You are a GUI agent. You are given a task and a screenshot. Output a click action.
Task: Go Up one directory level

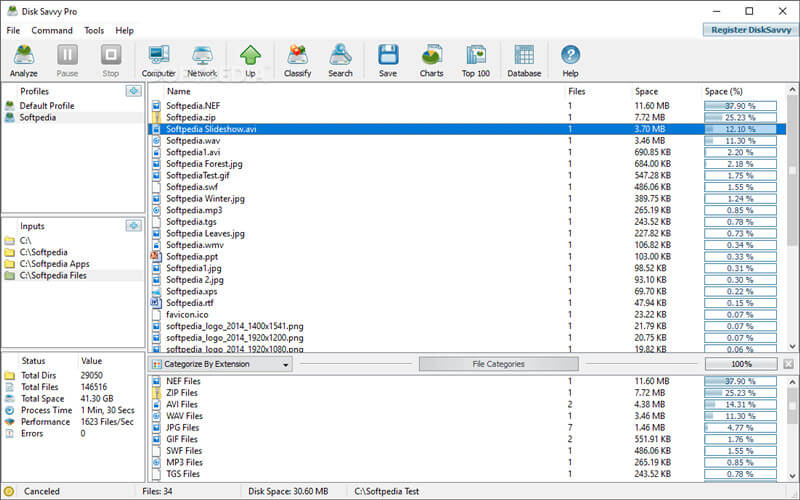[x=250, y=60]
